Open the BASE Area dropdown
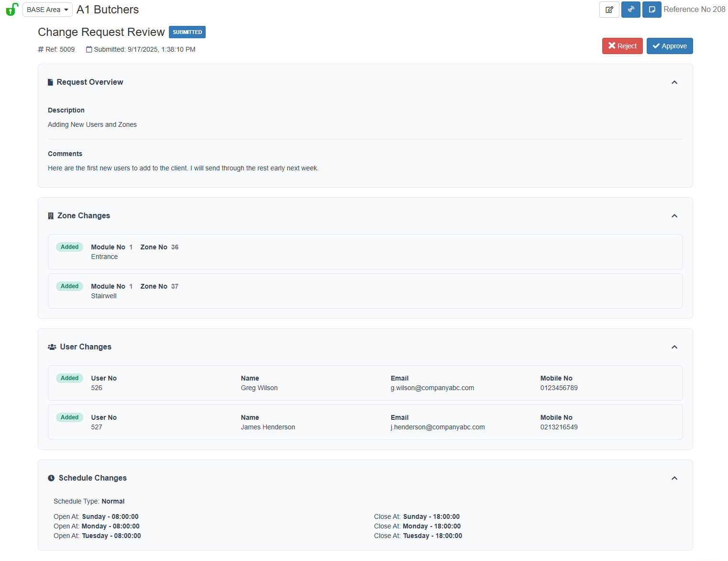The width and height of the screenshot is (728, 561). [x=47, y=10]
